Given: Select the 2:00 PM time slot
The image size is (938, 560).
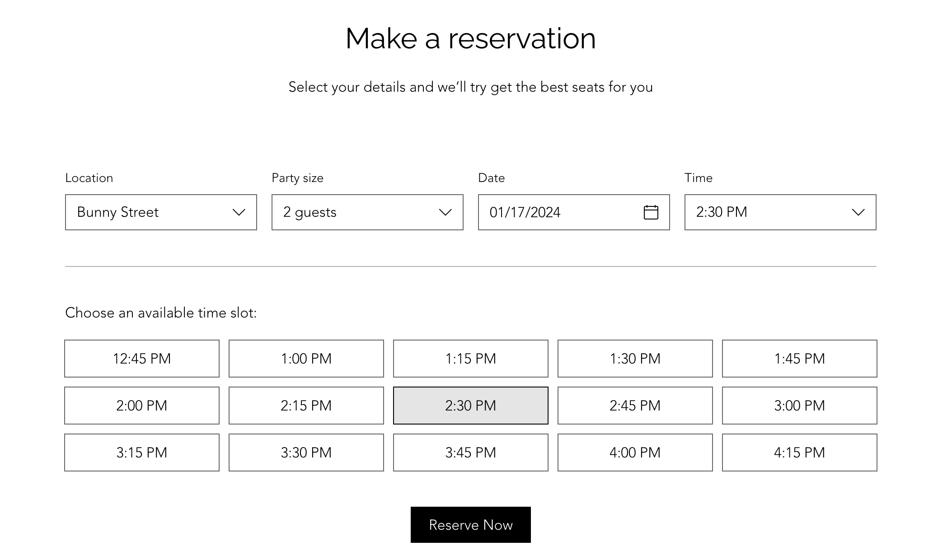Looking at the screenshot, I should [141, 406].
